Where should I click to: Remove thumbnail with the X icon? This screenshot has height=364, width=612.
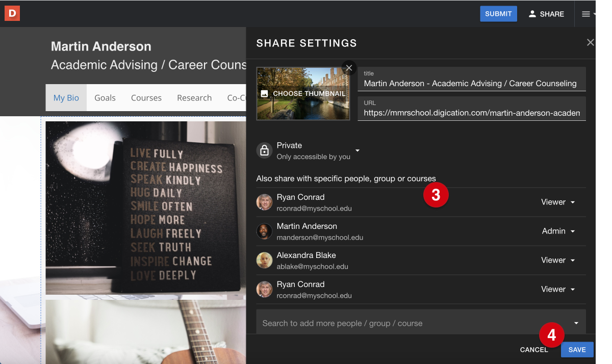click(349, 68)
